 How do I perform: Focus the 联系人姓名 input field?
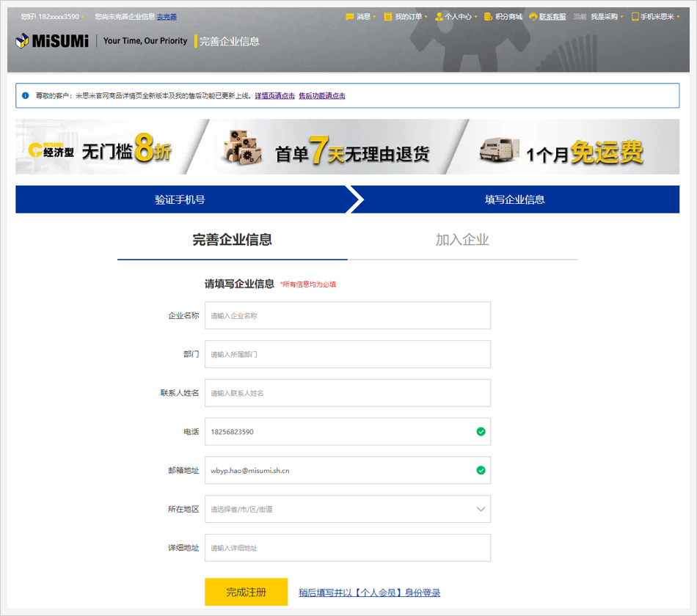pyautogui.click(x=347, y=393)
